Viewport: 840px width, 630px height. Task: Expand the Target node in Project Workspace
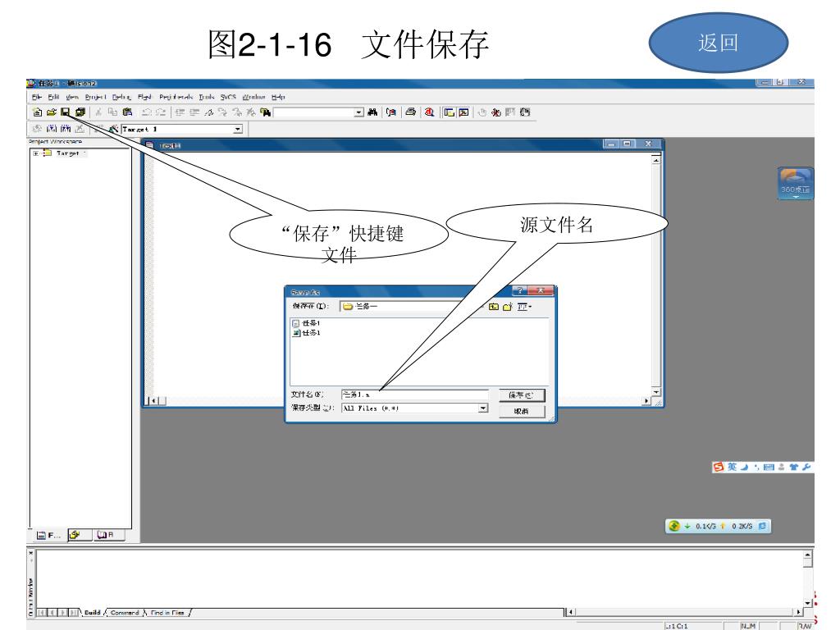[36, 153]
